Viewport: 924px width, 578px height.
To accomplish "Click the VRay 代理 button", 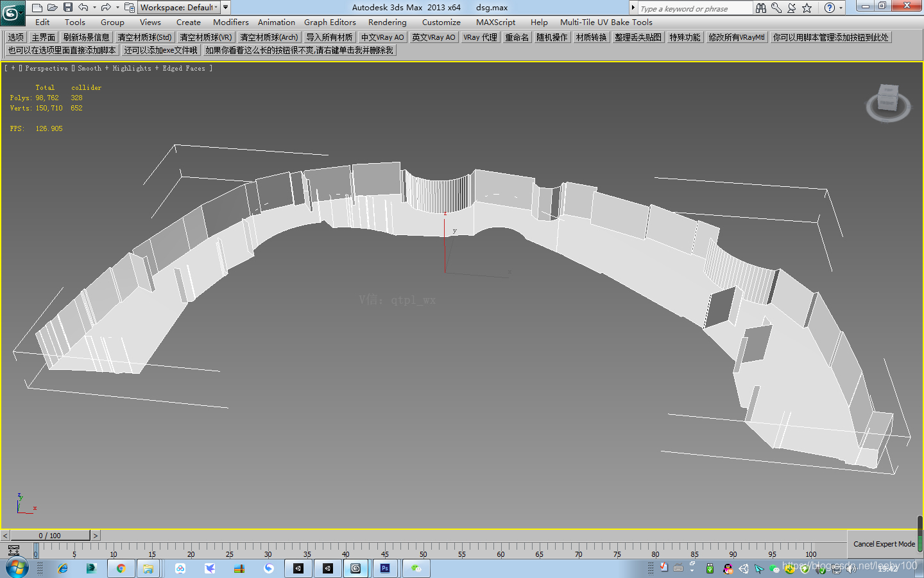I will [x=481, y=37].
